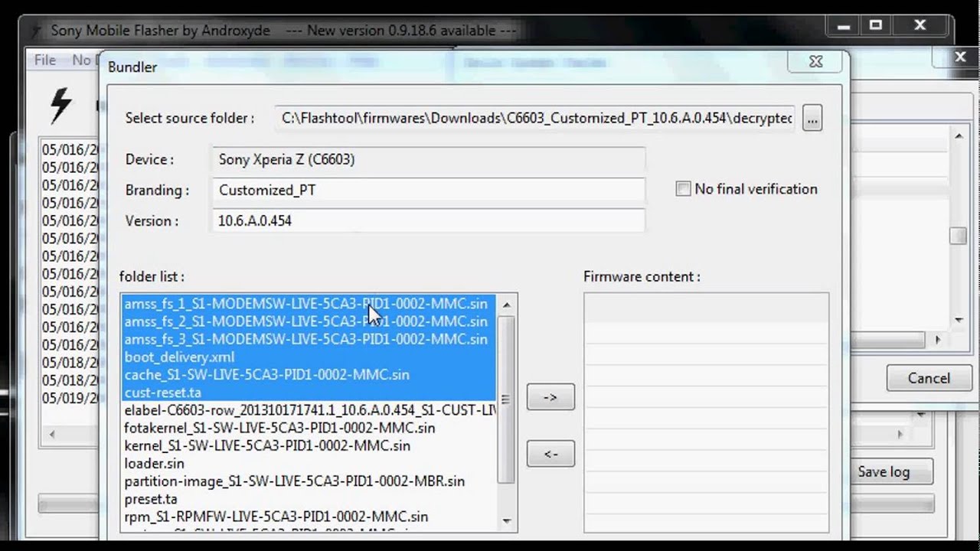Select amss_fs_3_S1-MODEMSW-LIVE file in folder list
980x551 pixels.
pyautogui.click(x=309, y=339)
